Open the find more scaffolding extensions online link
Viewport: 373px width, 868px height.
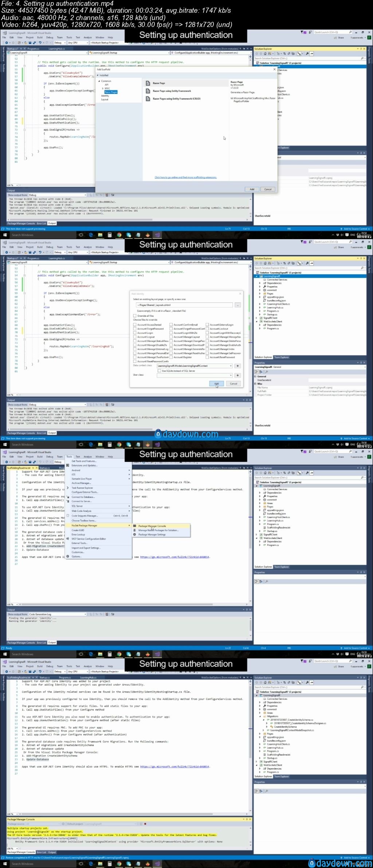tap(185, 177)
